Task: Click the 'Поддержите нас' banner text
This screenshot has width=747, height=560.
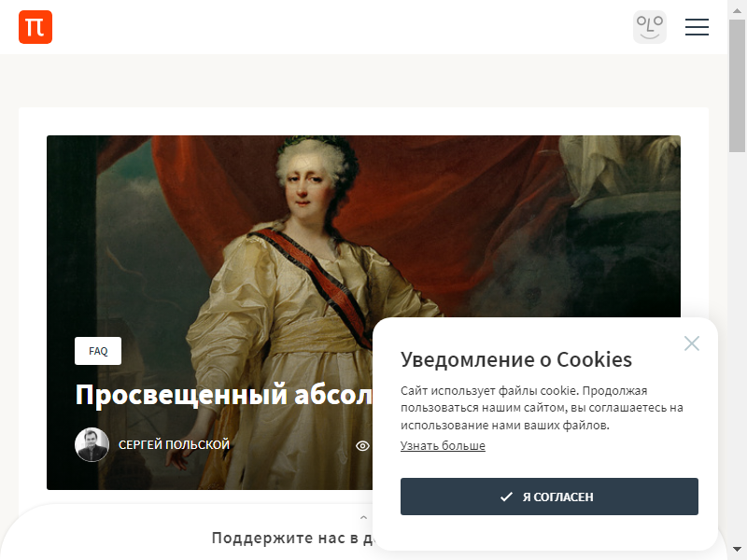Action: 291,539
